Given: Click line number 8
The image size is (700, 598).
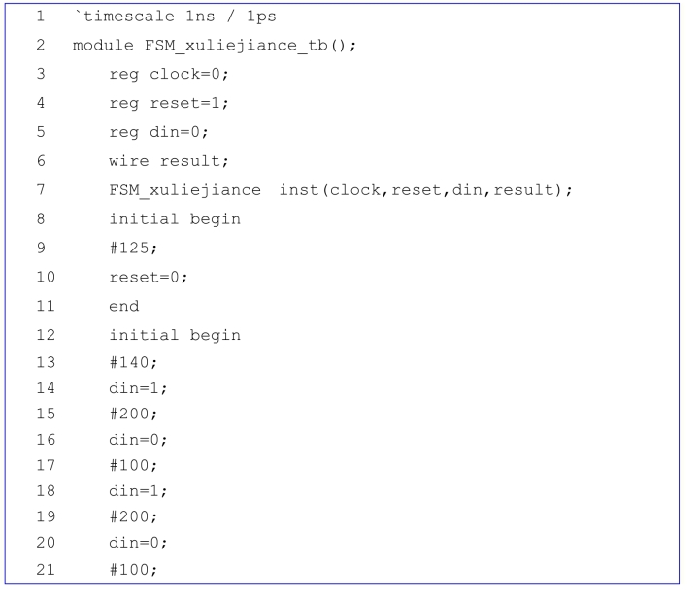Looking at the screenshot, I should (42, 219).
